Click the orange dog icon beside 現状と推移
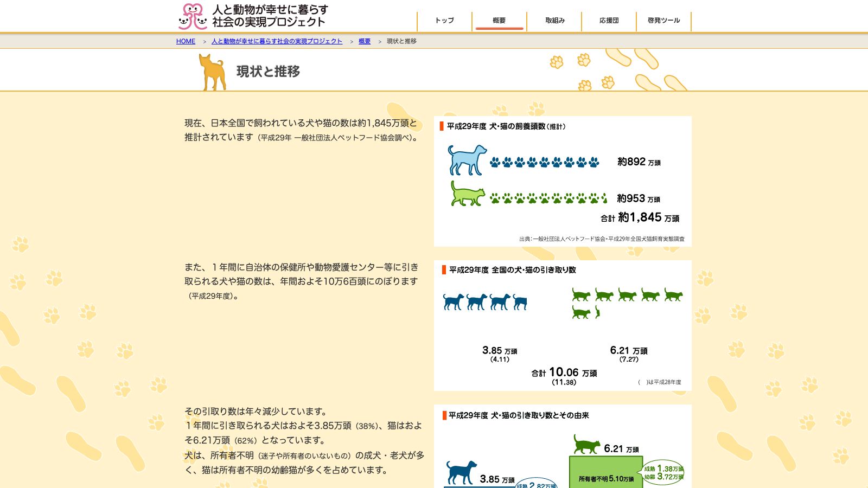 (212, 72)
